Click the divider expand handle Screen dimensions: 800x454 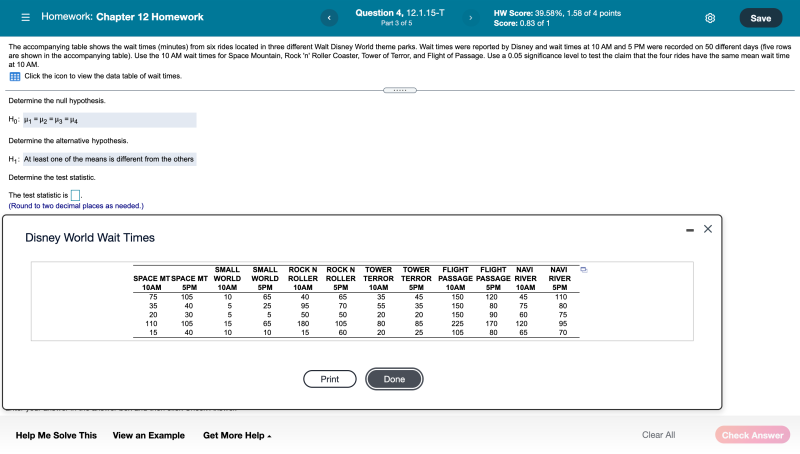399,90
